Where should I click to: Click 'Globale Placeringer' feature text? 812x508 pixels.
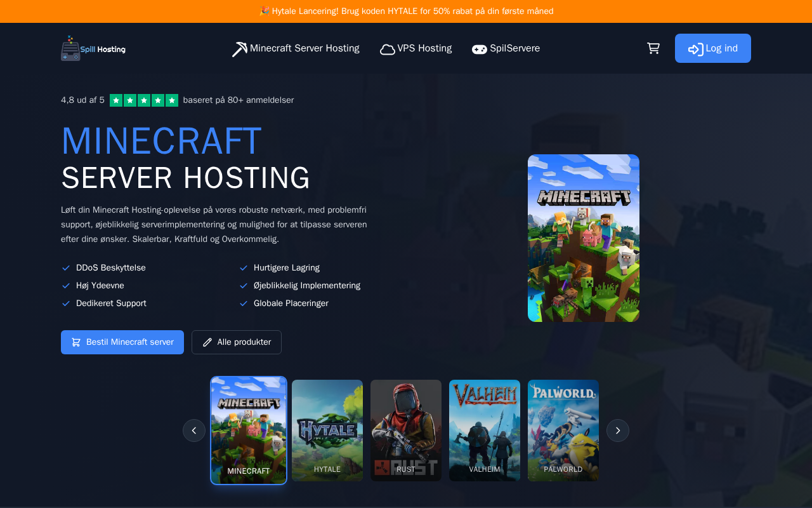(x=291, y=304)
